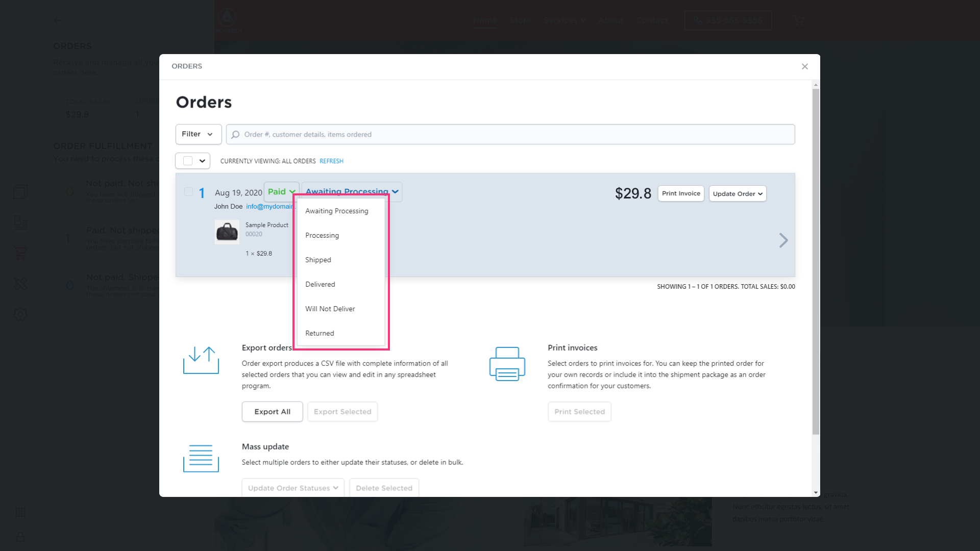
Task: Click Delete Selected button
Action: click(x=384, y=488)
